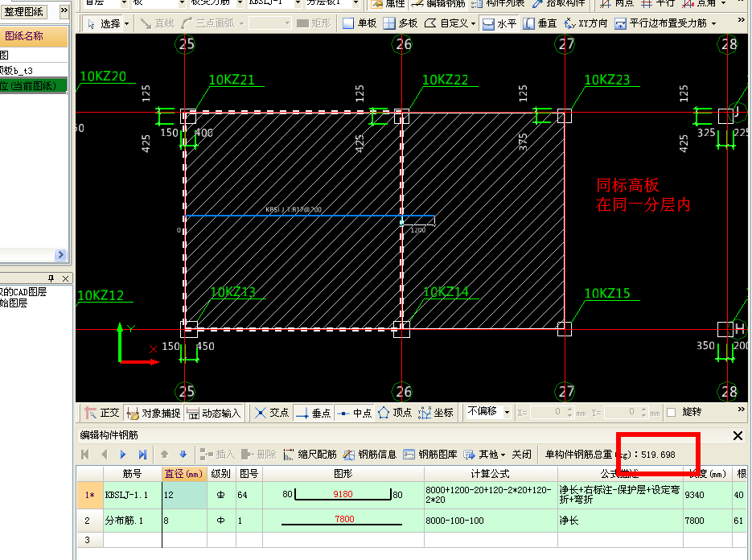Open 构件列表 component list
The height and width of the screenshot is (560, 752).
(x=497, y=4)
